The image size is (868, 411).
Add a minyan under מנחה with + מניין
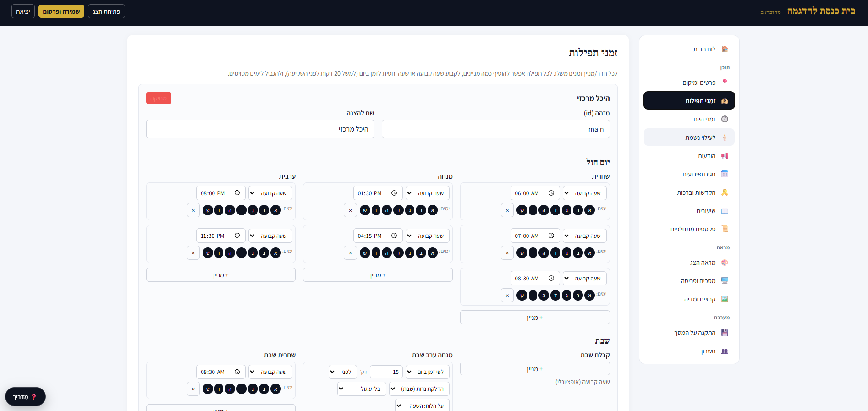pyautogui.click(x=378, y=275)
